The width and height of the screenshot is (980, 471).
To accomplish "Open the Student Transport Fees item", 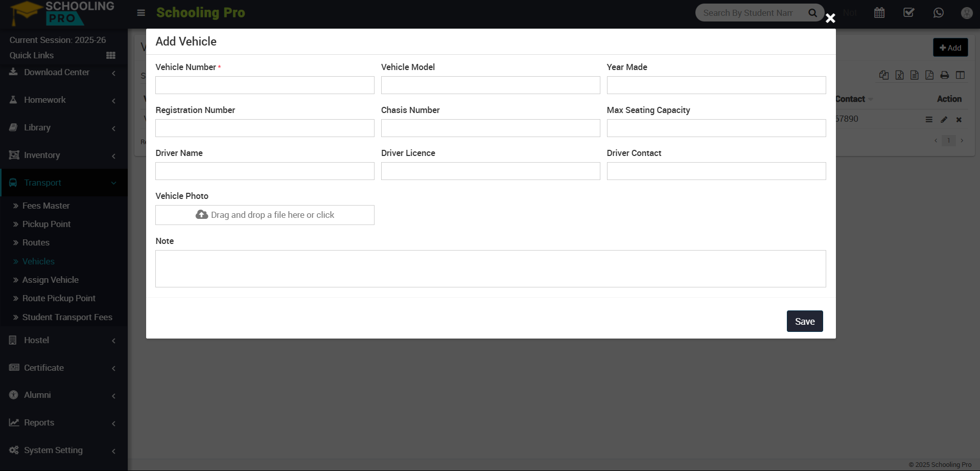I will pos(67,317).
